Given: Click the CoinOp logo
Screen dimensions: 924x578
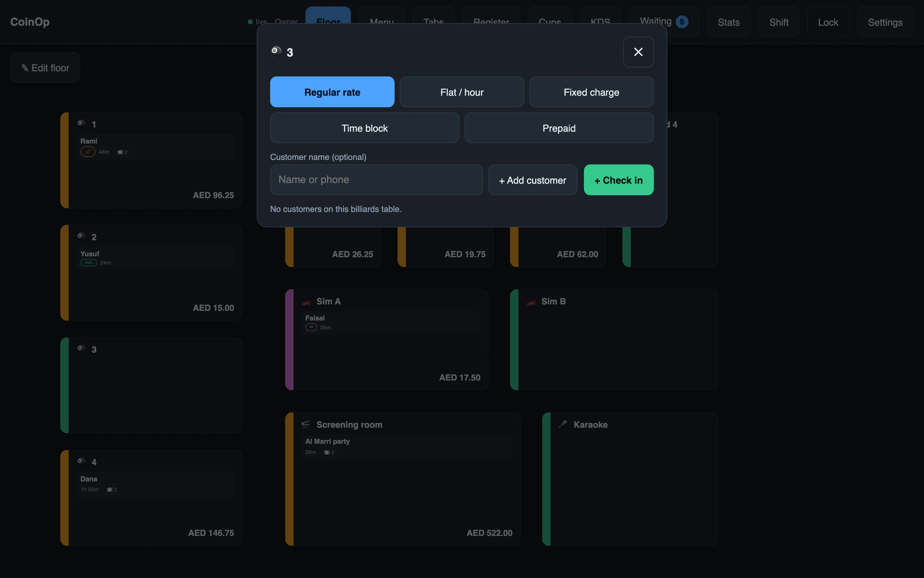Looking at the screenshot, I should coord(30,22).
